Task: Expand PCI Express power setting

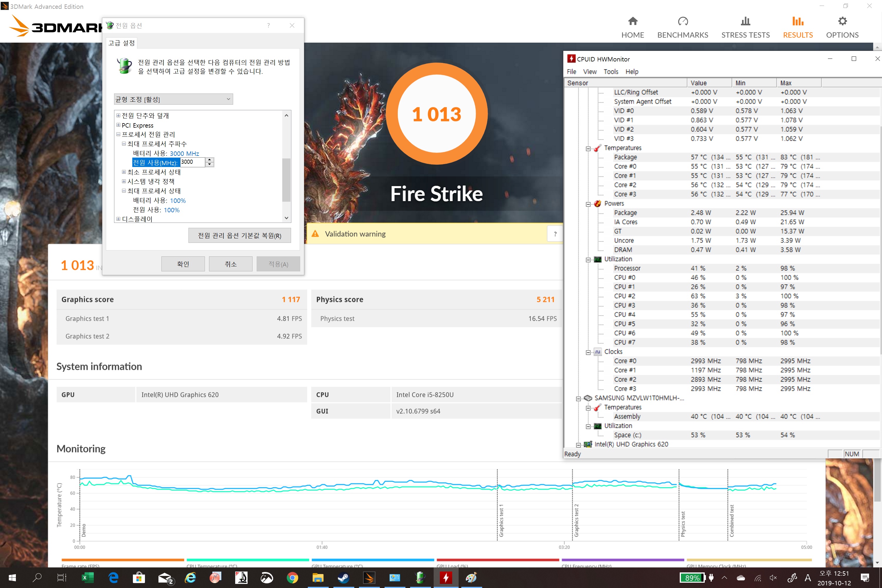Action: (118, 125)
